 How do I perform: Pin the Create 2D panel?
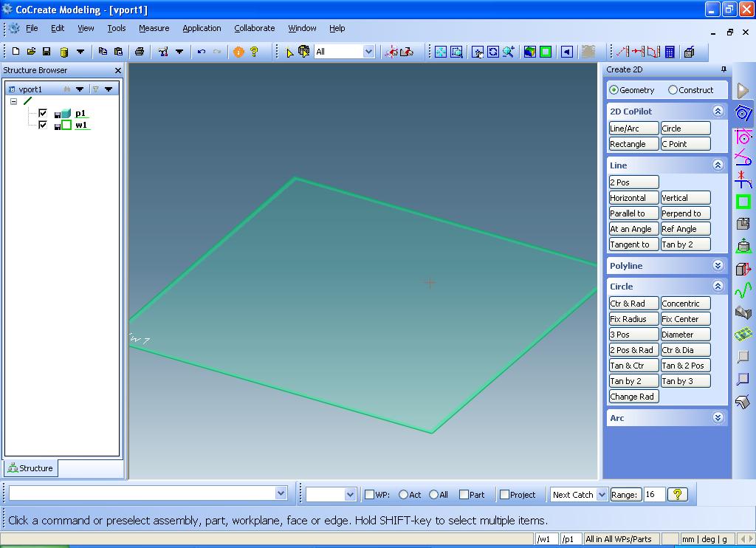[x=724, y=69]
